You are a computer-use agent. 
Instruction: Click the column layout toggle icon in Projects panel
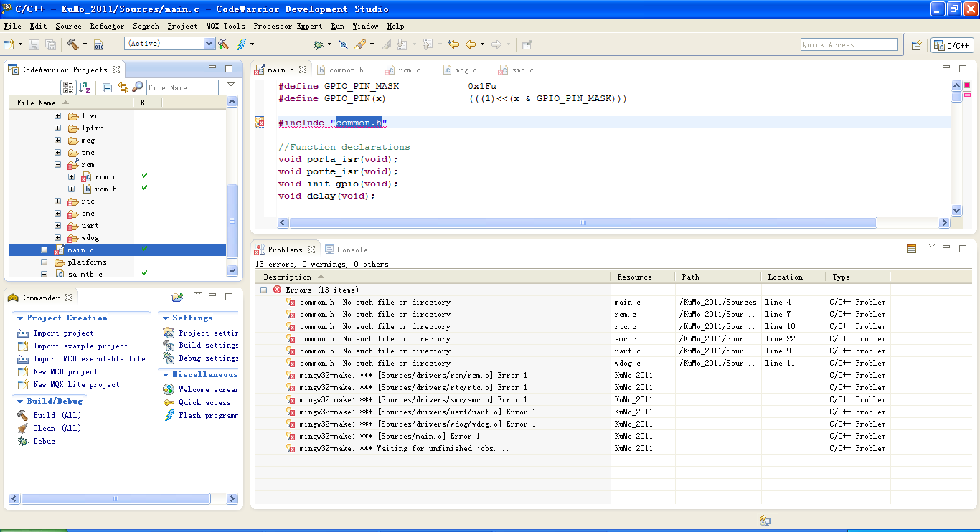click(x=68, y=87)
